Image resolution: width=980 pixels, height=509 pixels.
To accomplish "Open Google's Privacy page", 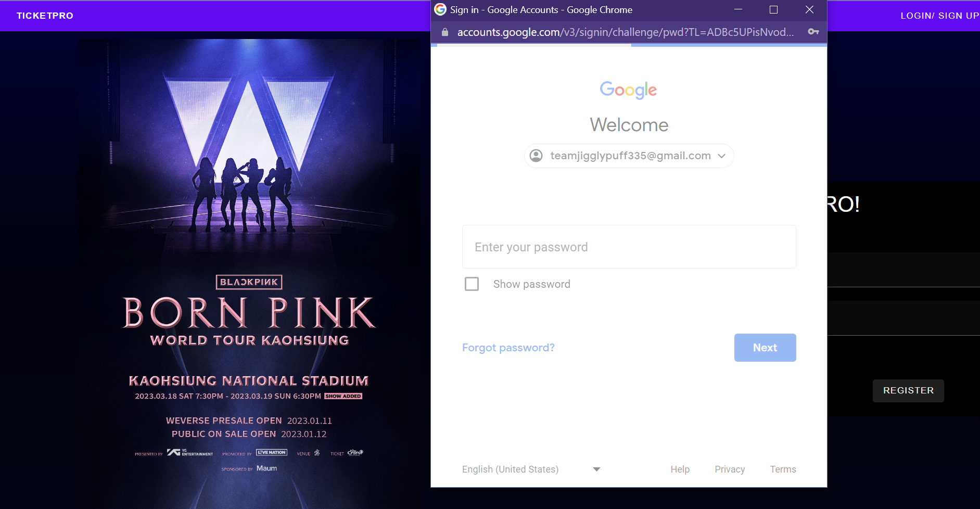I will pyautogui.click(x=730, y=469).
